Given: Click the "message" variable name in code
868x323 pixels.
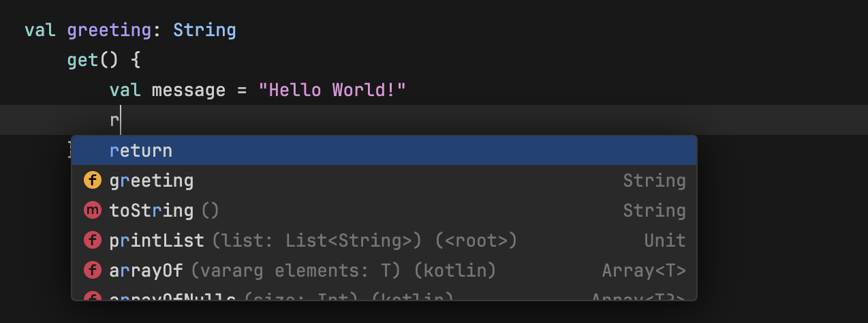Looking at the screenshot, I should pyautogui.click(x=188, y=90).
